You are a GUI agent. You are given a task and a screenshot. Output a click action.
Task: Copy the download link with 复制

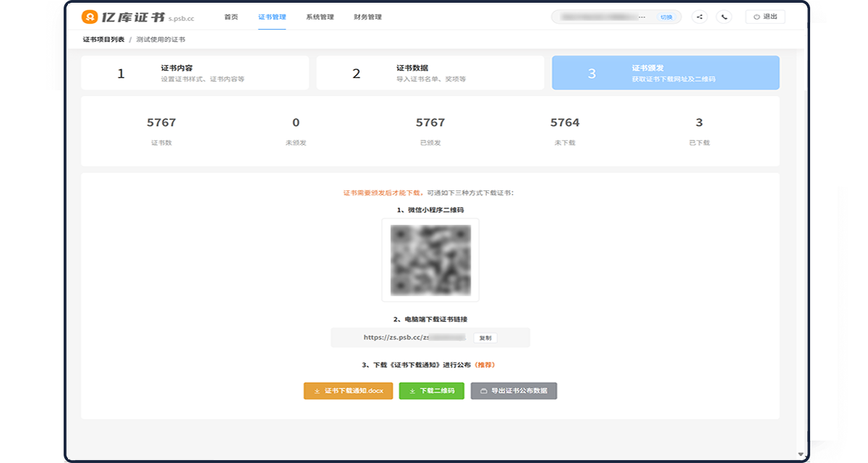485,338
